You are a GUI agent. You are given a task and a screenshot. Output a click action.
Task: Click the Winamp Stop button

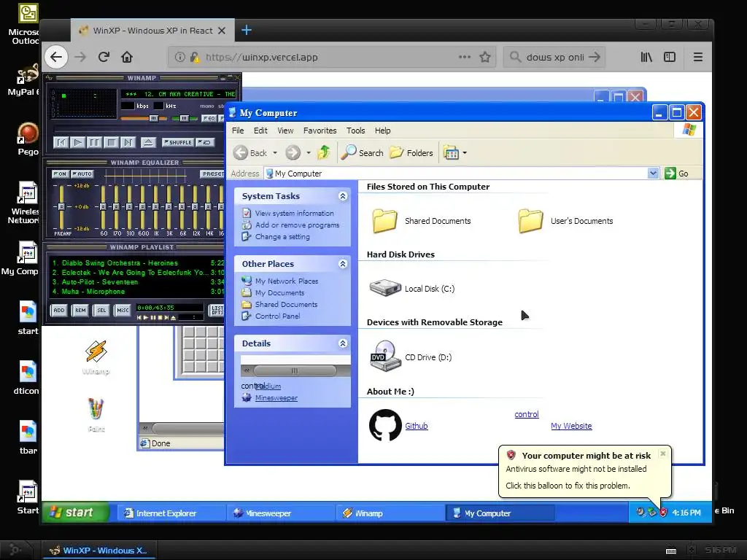click(x=111, y=142)
